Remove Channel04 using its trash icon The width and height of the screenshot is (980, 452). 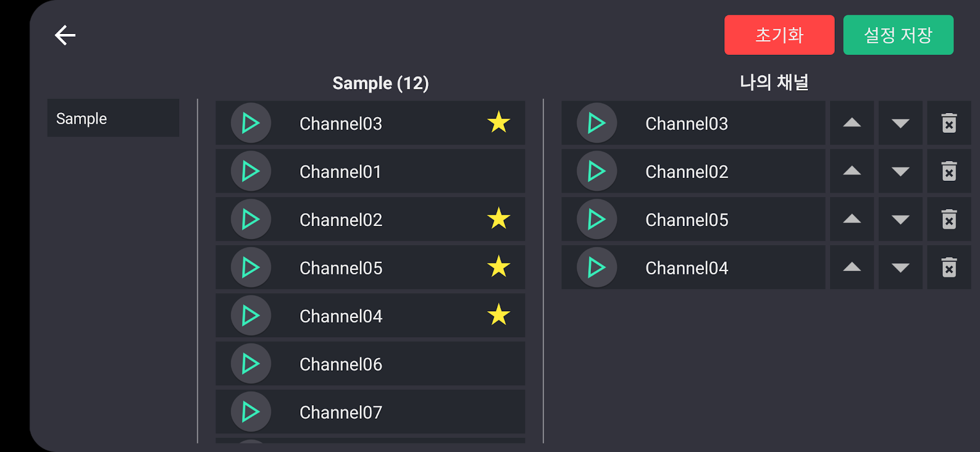pos(949,267)
